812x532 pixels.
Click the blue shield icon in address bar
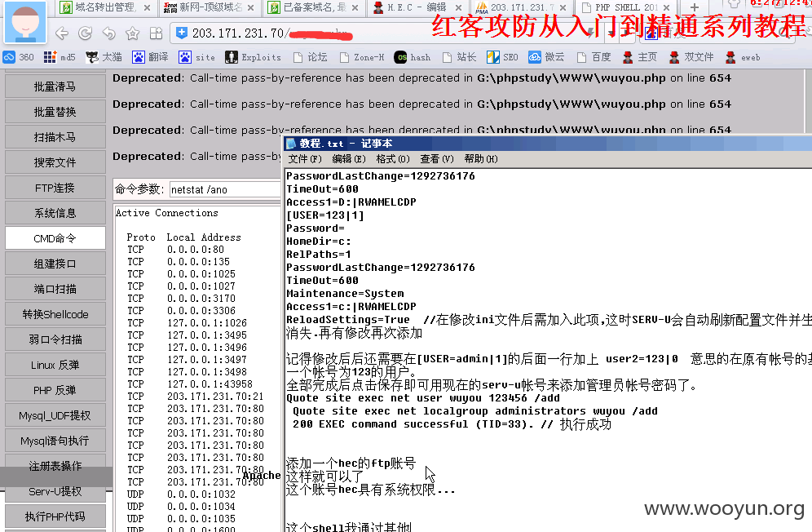(182, 33)
